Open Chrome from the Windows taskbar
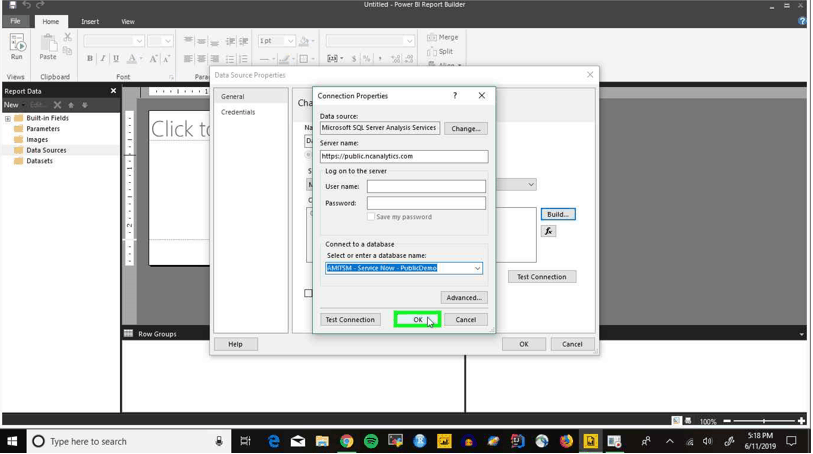The width and height of the screenshot is (813, 454). pos(346,441)
